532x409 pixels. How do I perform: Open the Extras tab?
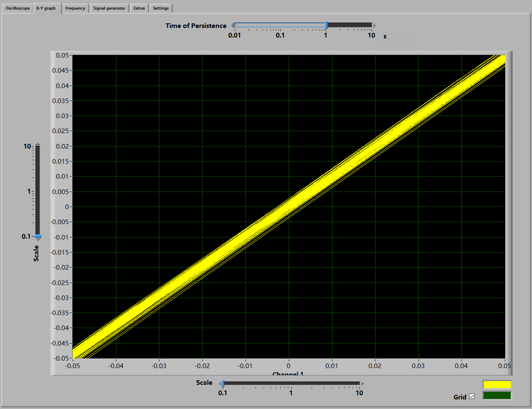pos(139,8)
